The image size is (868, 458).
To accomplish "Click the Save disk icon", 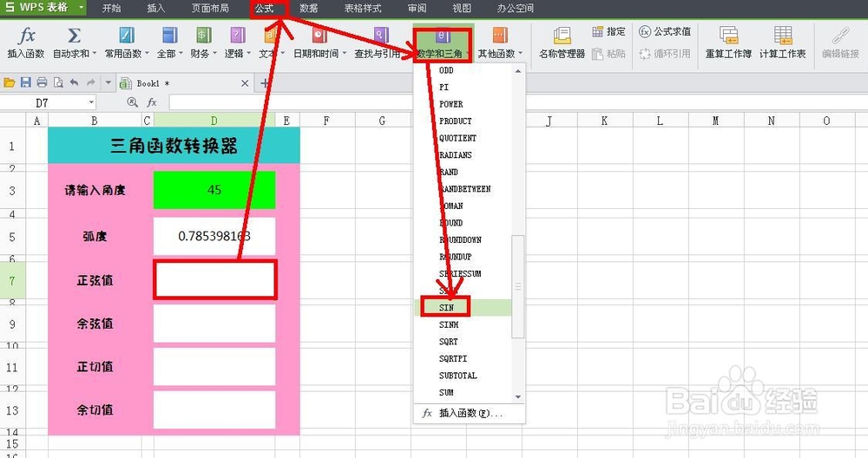I will (25, 83).
